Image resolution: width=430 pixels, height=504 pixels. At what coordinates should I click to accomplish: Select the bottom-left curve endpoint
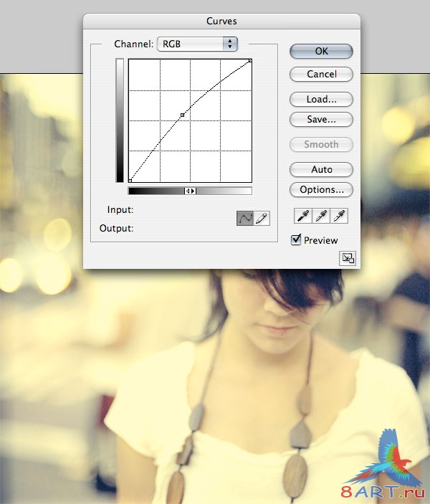130,181
